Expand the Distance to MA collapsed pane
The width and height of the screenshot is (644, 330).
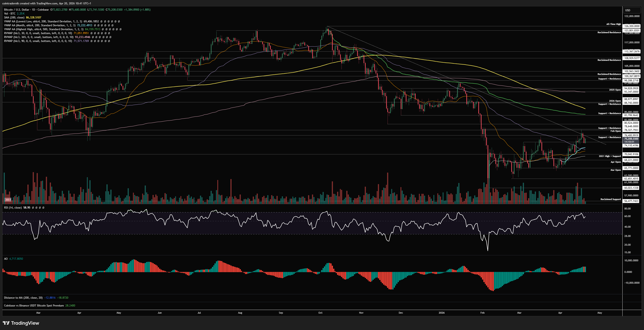pyautogui.click(x=23, y=298)
